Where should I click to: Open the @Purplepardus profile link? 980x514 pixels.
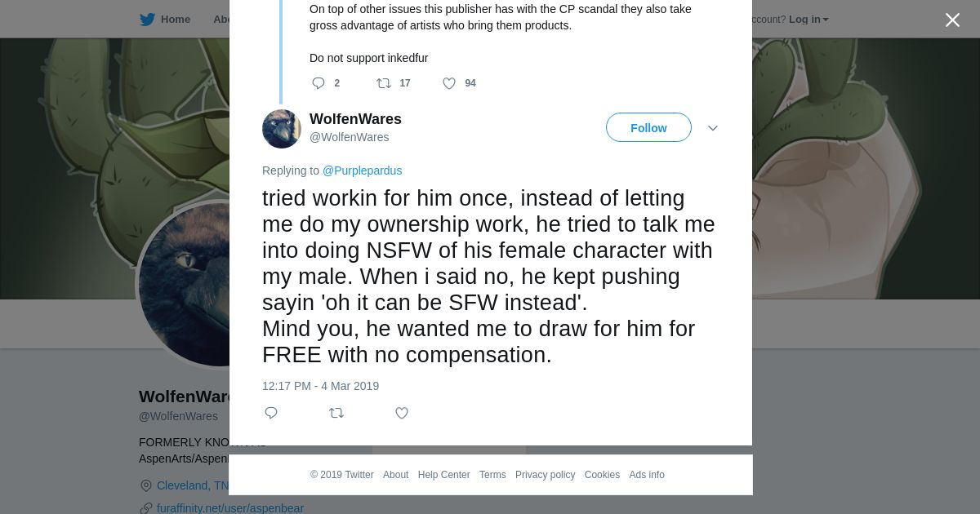tap(362, 171)
